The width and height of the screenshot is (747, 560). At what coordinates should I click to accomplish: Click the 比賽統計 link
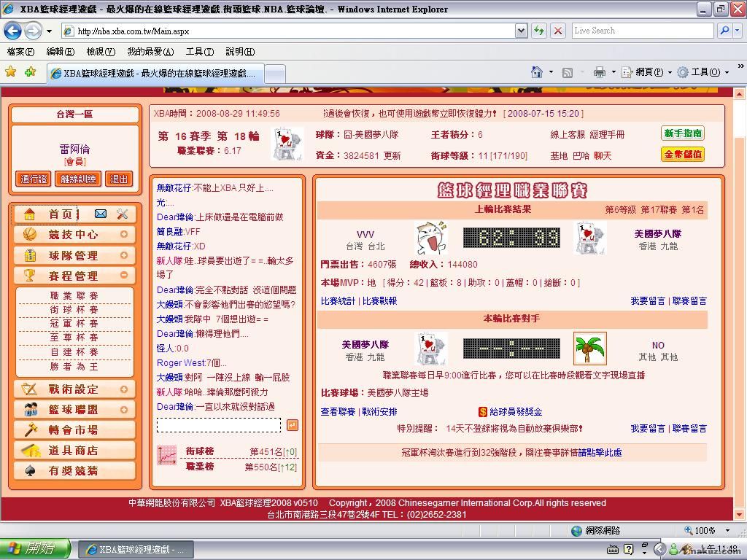[x=338, y=301]
